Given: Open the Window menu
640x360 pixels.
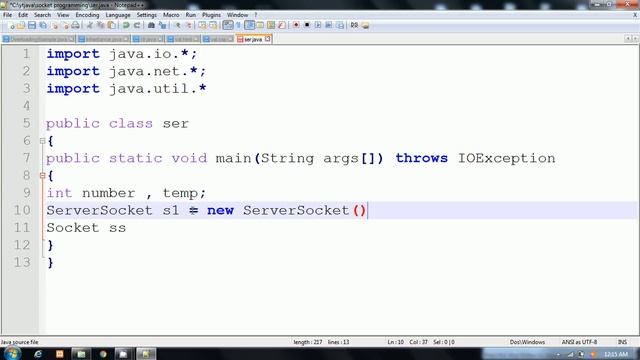Looking at the screenshot, I should point(238,15).
